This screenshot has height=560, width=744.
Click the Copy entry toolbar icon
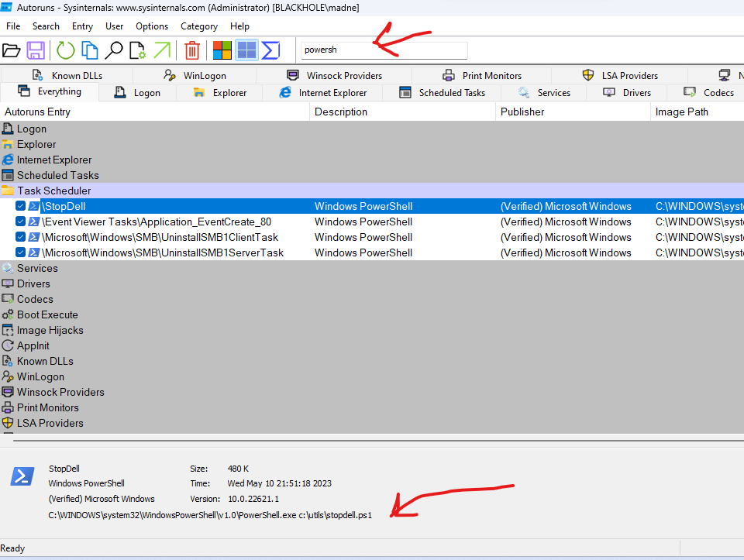90,50
